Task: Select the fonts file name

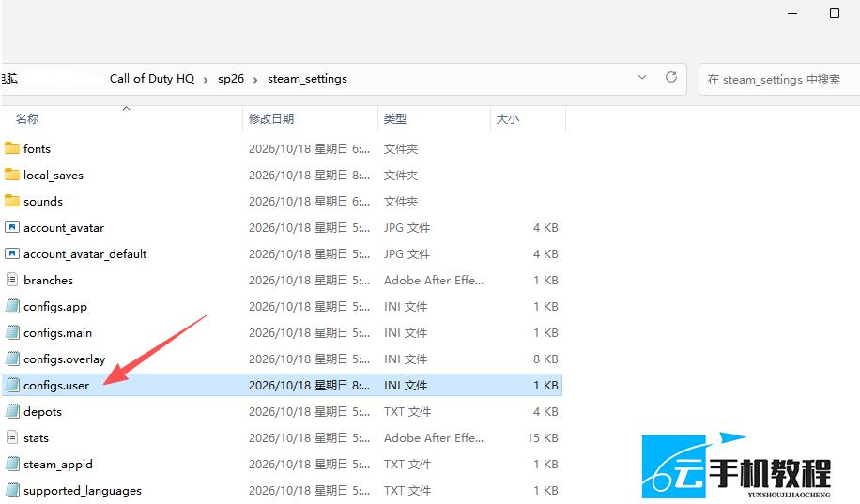Action: pos(37,148)
